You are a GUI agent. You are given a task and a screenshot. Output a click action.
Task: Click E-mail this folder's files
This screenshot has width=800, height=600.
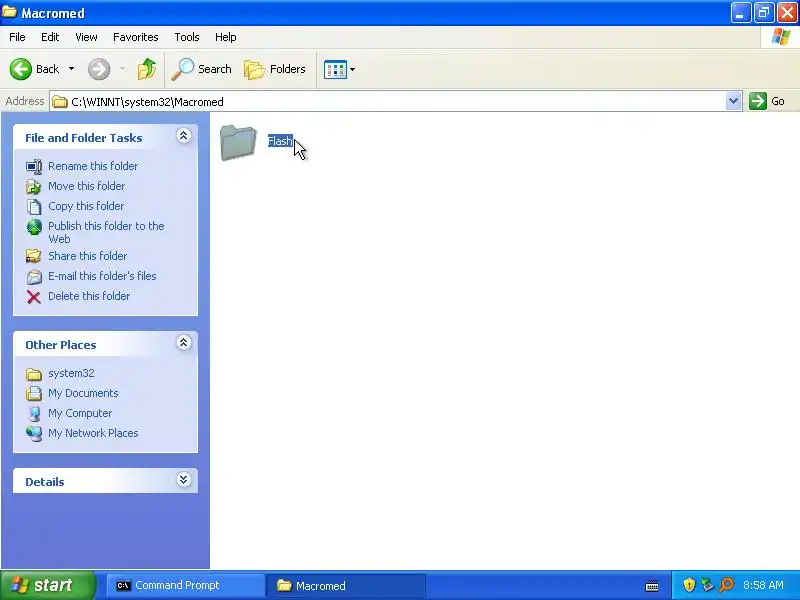pos(102,276)
